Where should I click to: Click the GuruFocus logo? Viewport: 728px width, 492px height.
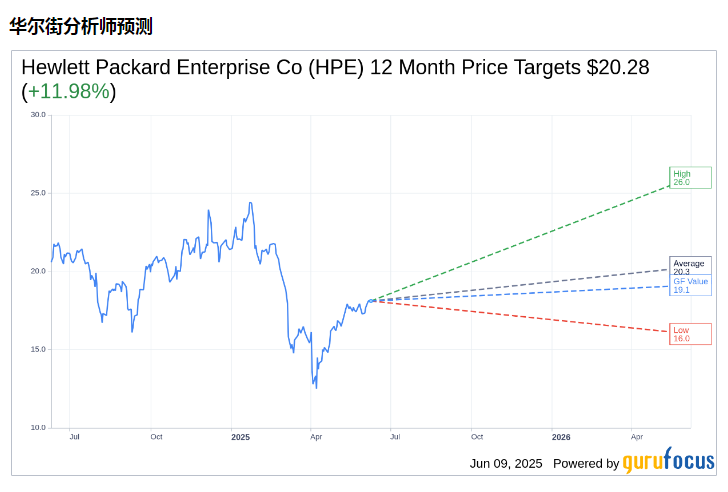coord(668,461)
